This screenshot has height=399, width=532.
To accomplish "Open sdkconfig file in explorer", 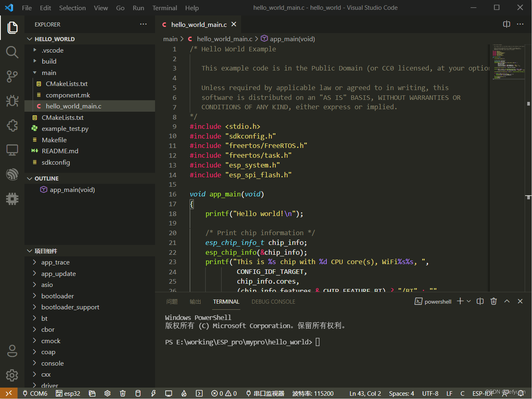I will (x=90, y=162).
